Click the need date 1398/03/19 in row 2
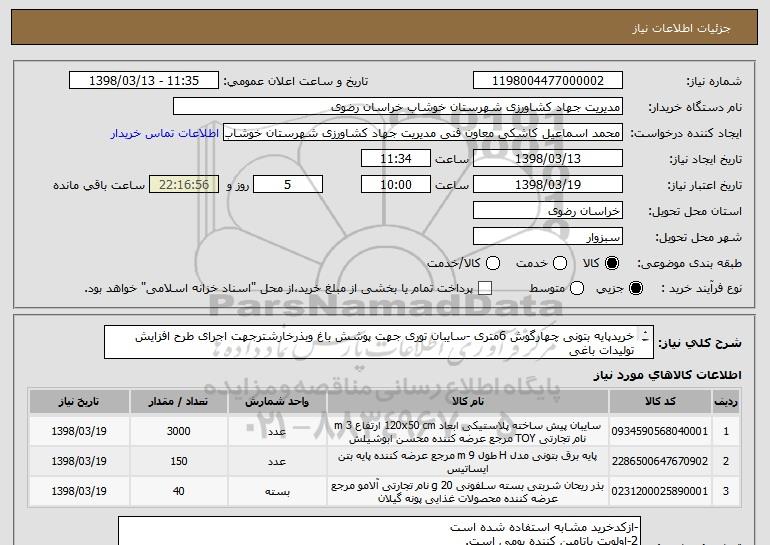 [79, 462]
